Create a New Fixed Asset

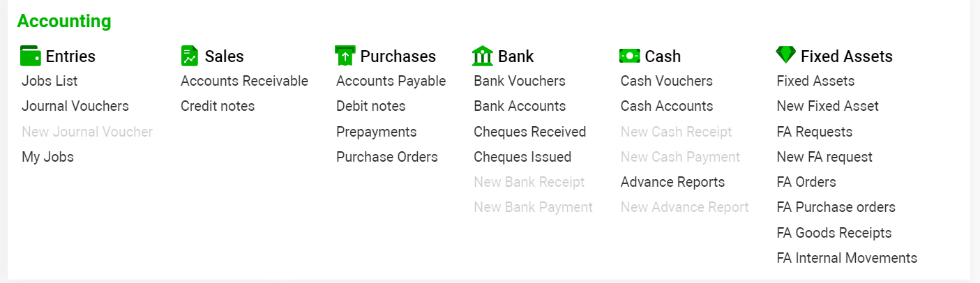[x=828, y=106]
